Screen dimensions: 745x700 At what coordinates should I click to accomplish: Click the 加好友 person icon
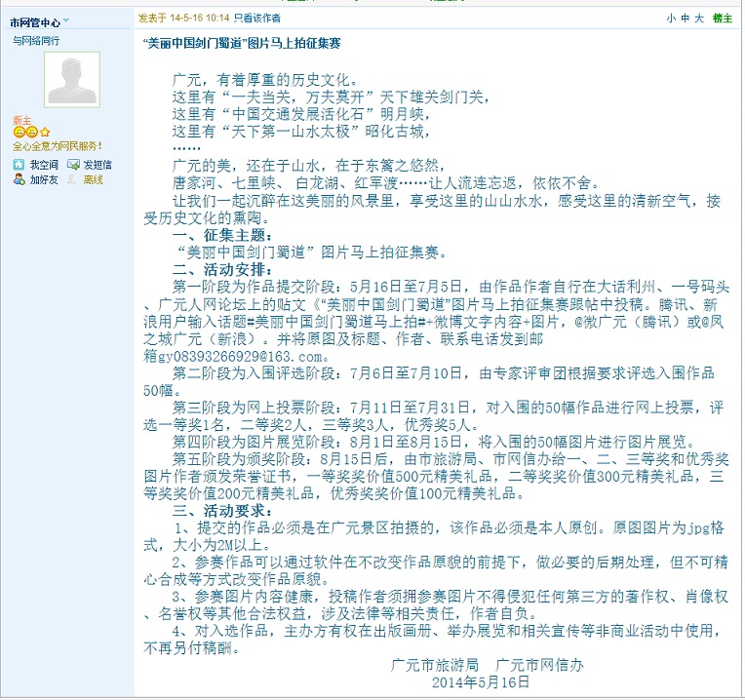(19, 179)
